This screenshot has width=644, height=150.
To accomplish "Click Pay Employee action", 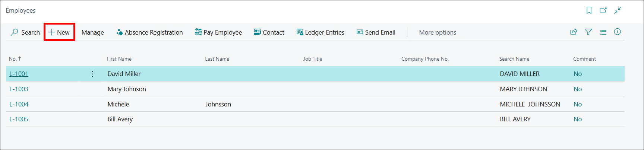I will pyautogui.click(x=218, y=32).
